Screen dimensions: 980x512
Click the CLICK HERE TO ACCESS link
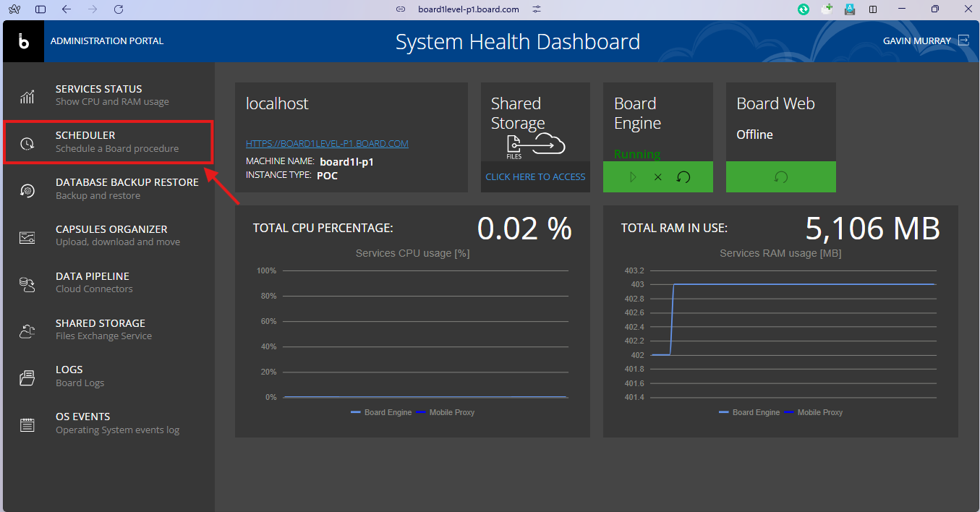coord(535,177)
